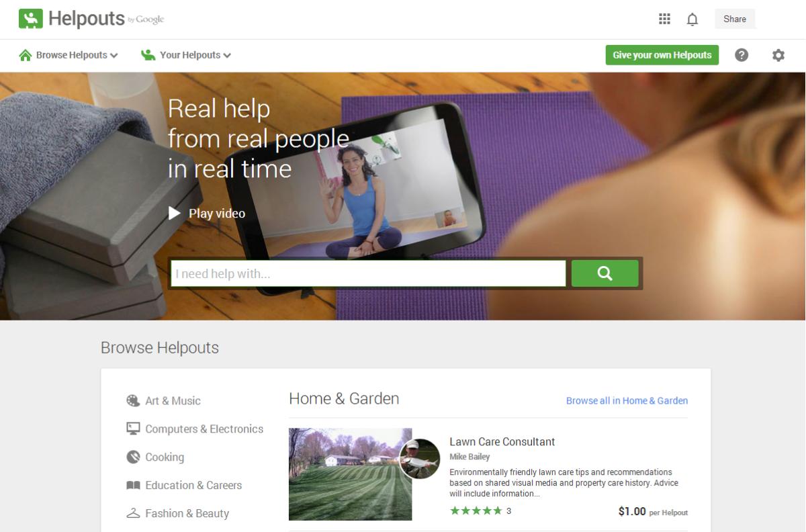This screenshot has width=806, height=532.
Task: Click the Education & Careers book icon
Action: point(133,485)
